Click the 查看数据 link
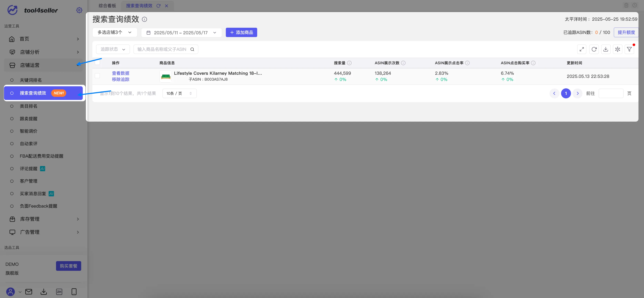The image size is (644, 298). [120, 73]
